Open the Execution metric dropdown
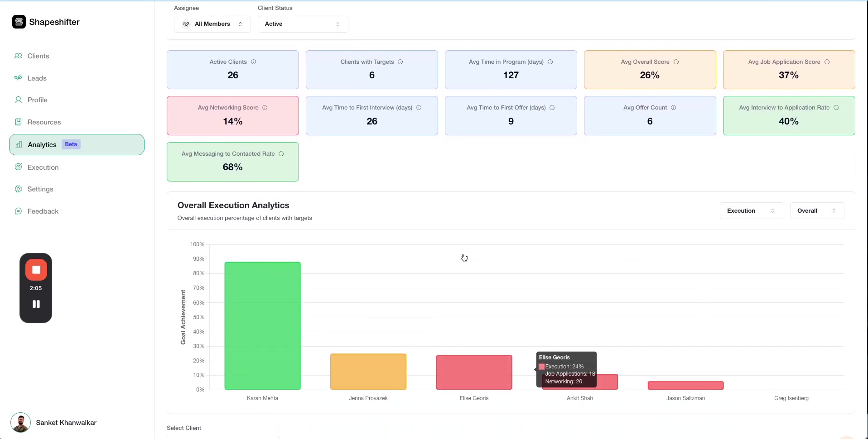 point(750,210)
